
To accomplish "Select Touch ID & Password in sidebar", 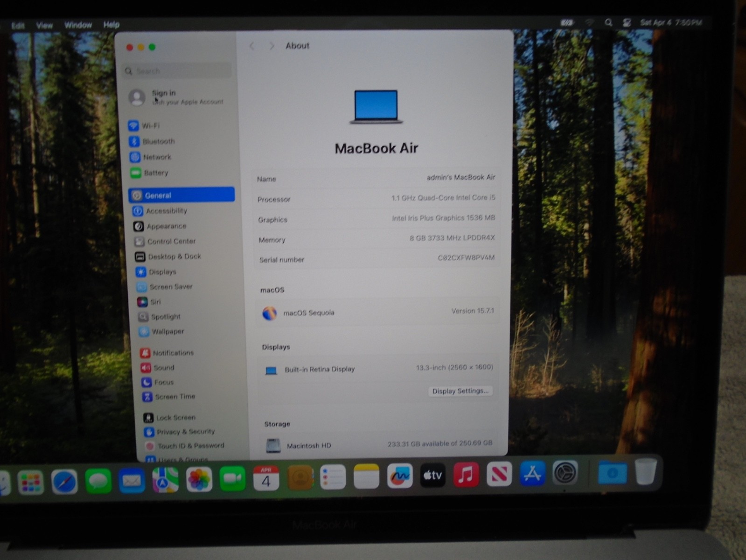I will click(x=185, y=446).
